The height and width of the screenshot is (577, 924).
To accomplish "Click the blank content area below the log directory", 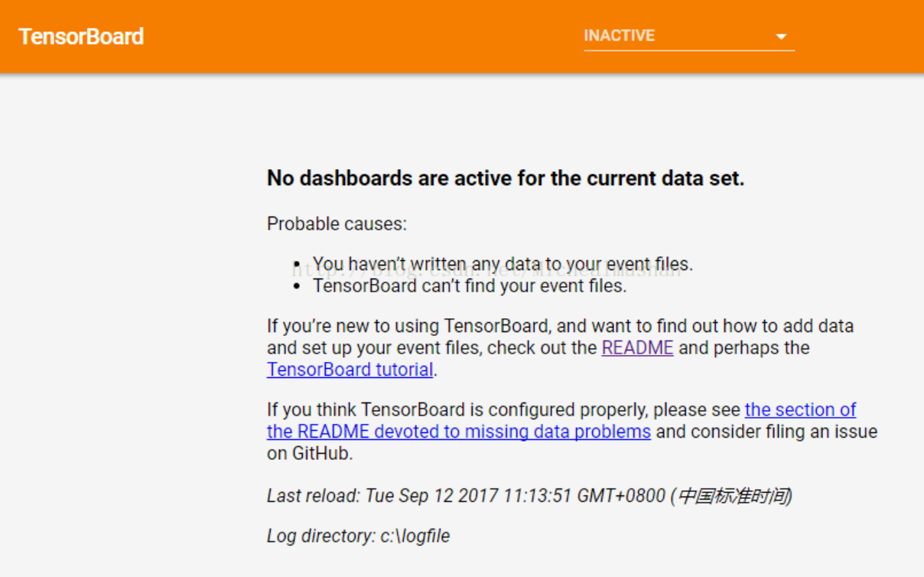I will 462,566.
